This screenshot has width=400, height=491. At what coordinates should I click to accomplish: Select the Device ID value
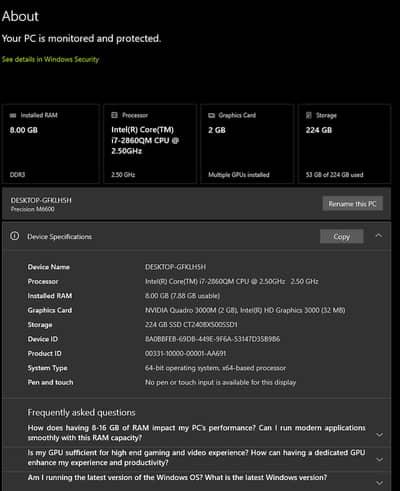[212, 339]
